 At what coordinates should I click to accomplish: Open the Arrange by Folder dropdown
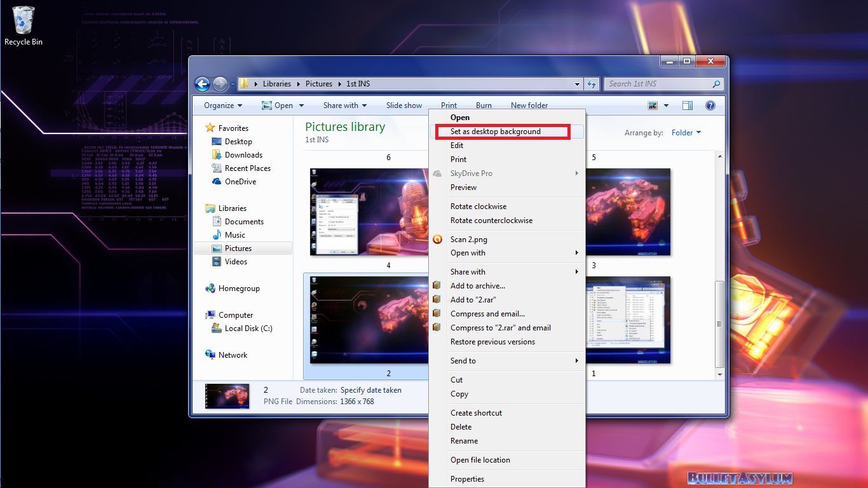coord(686,133)
